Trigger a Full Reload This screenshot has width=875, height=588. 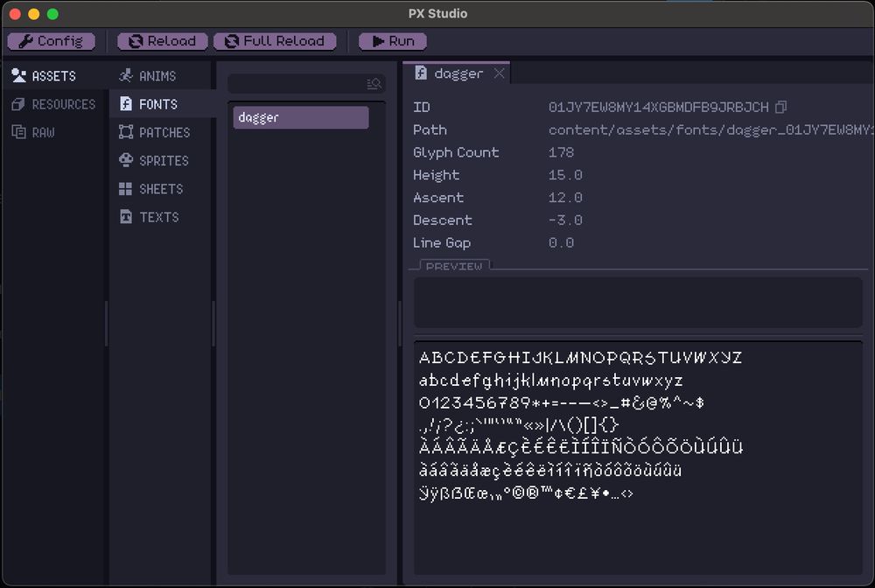click(275, 41)
